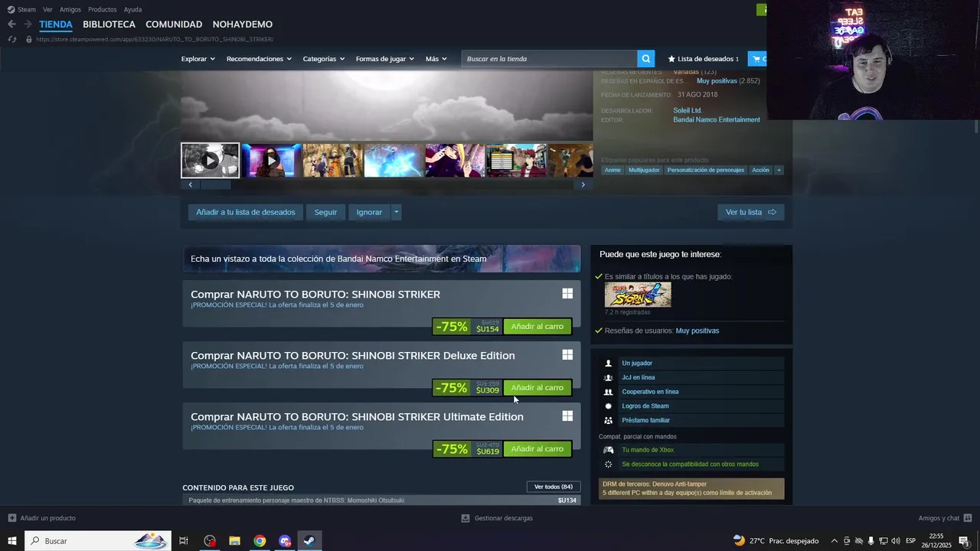Go back with the navigation back arrow
This screenshot has height=551, width=980.
(11, 24)
